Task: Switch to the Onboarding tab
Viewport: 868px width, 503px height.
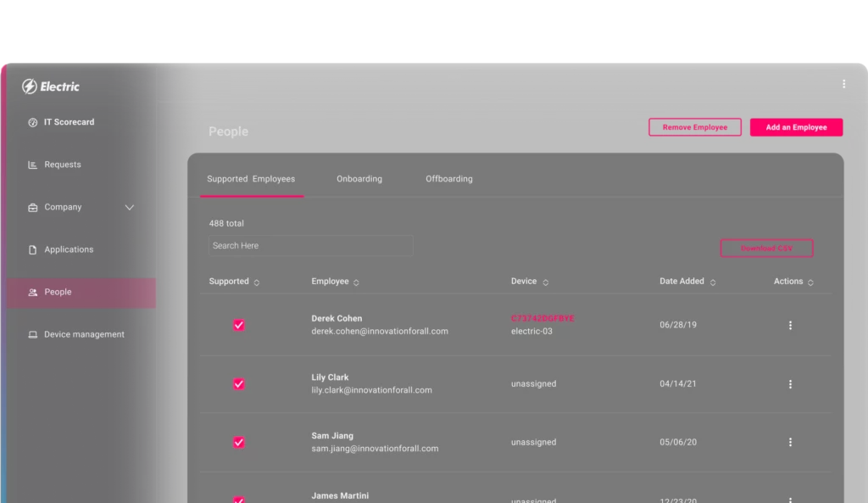Action: 359,178
